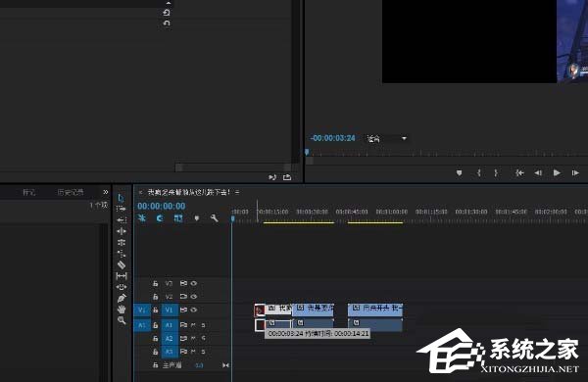Select the Zoom tool
Screen dimensions: 588x382
(122, 320)
